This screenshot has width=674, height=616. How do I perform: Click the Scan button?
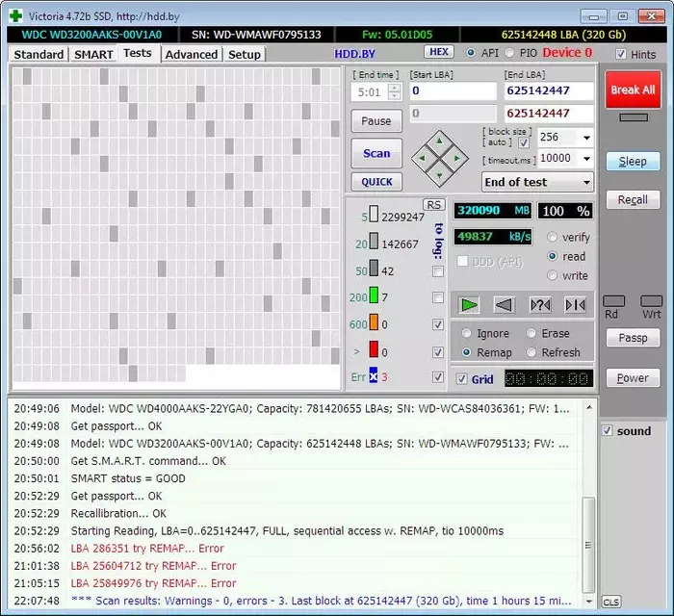[376, 153]
